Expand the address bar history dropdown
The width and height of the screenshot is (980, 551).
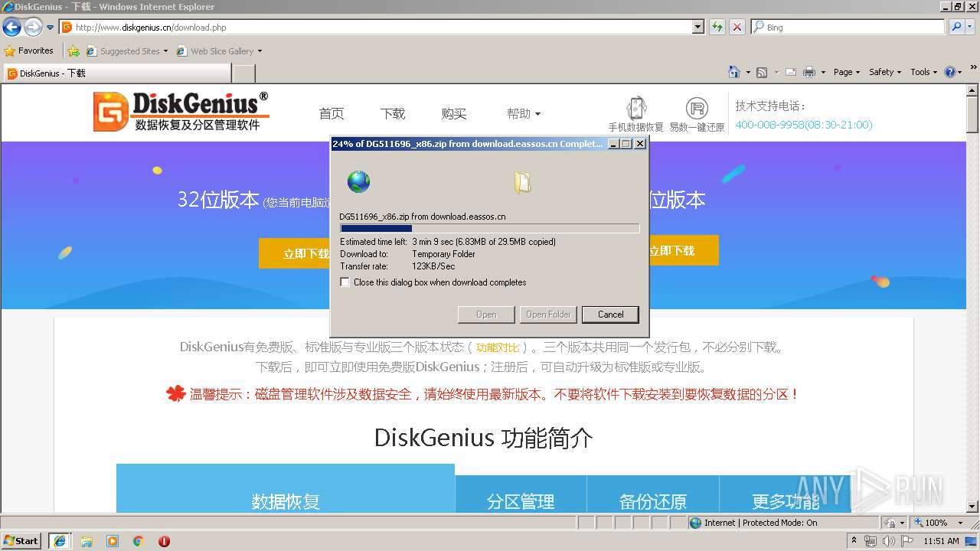(x=698, y=27)
